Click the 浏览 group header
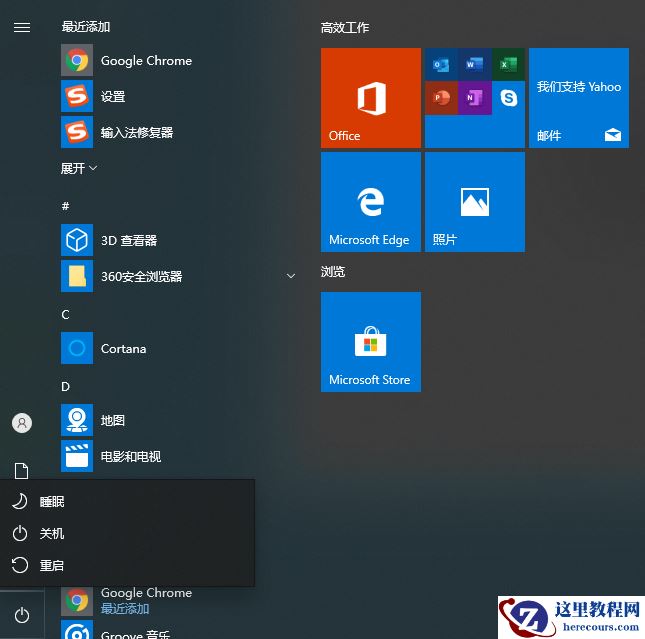645x639 pixels. (333, 272)
